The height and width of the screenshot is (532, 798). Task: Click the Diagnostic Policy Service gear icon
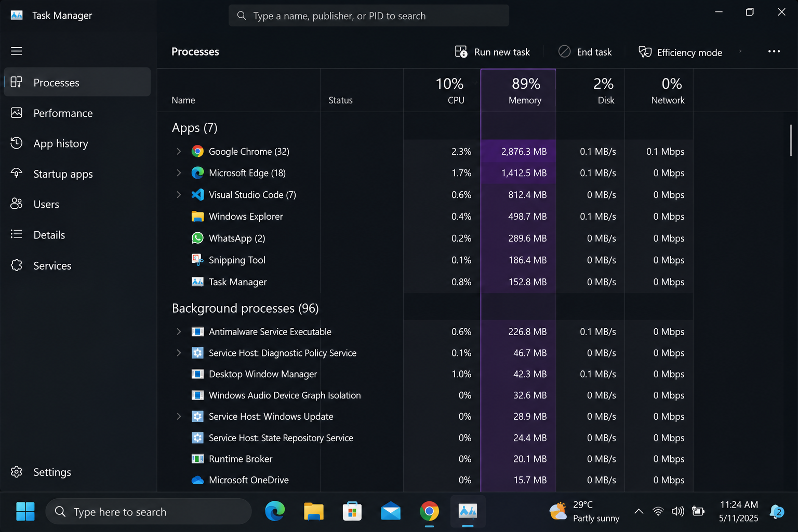click(x=197, y=353)
